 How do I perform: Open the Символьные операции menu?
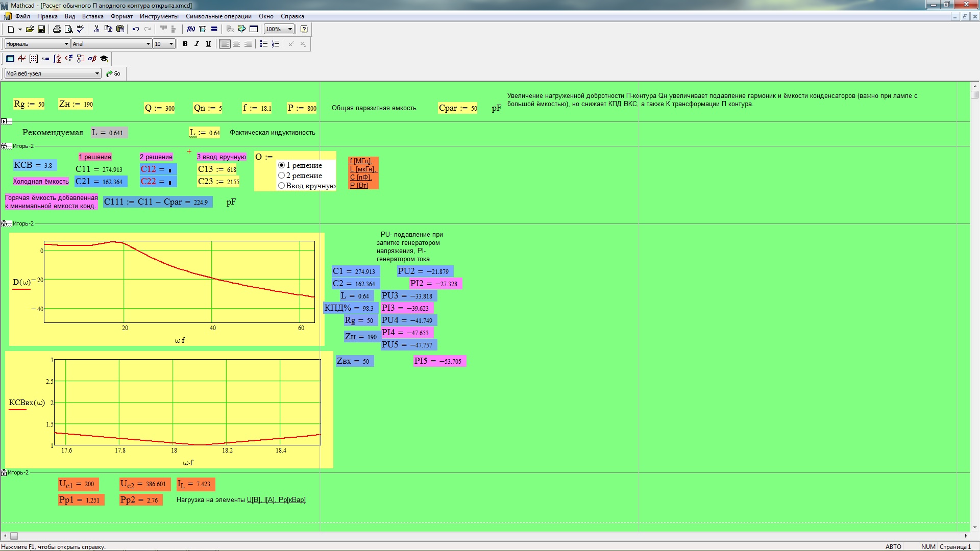tap(218, 16)
